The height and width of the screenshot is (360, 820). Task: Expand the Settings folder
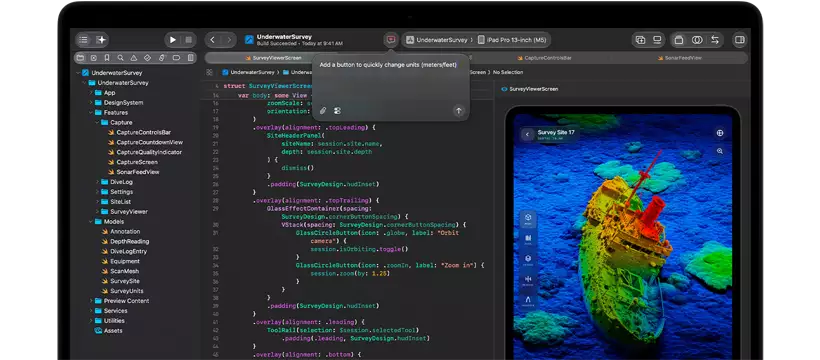[x=97, y=192]
